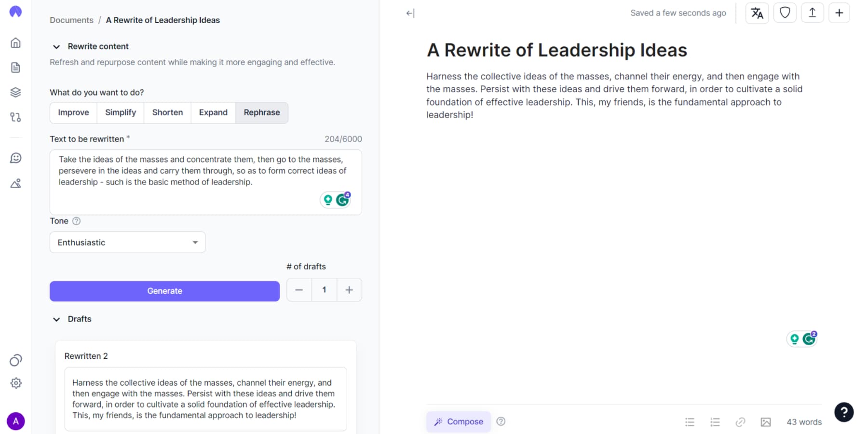The width and height of the screenshot is (868, 434).
Task: Click the Compose button
Action: pyautogui.click(x=458, y=421)
